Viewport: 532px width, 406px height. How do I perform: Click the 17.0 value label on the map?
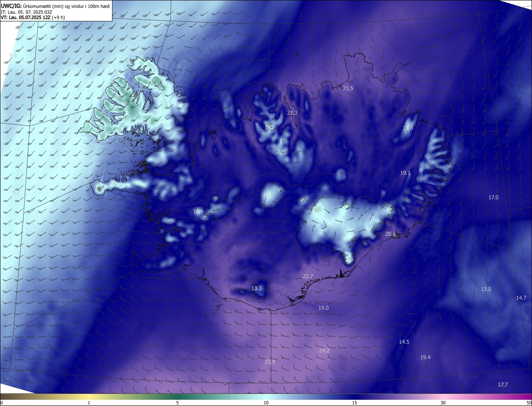[x=493, y=198]
